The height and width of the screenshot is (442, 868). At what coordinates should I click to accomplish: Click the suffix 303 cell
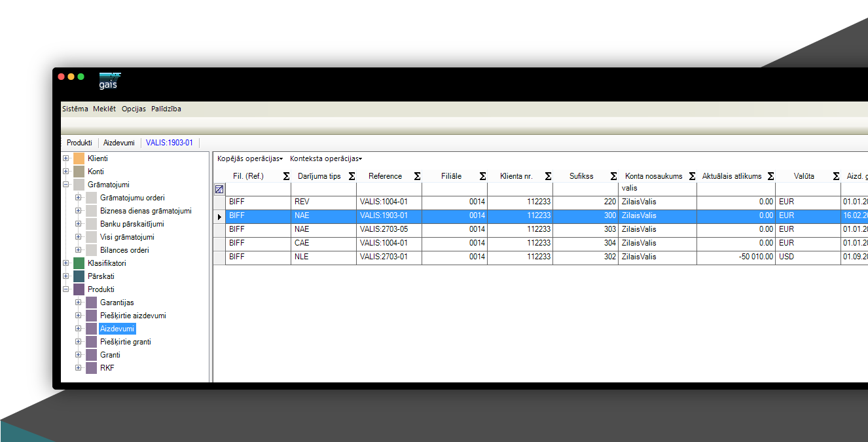[585, 230]
